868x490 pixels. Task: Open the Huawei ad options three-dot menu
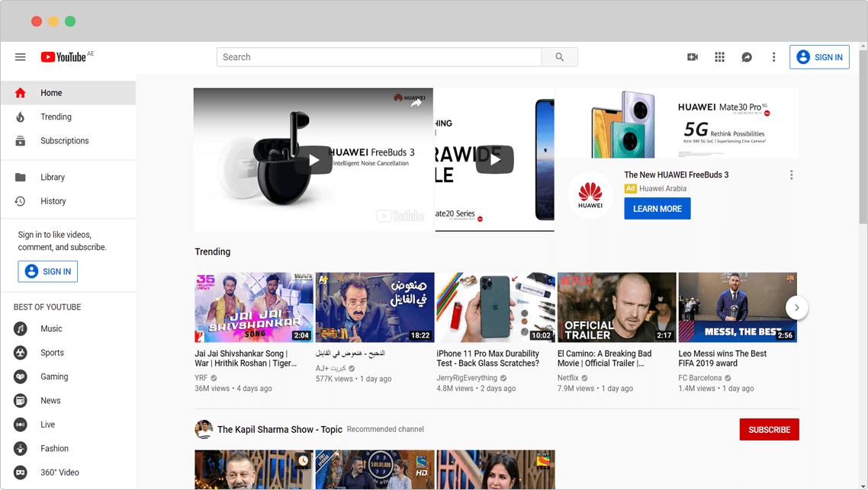click(792, 175)
